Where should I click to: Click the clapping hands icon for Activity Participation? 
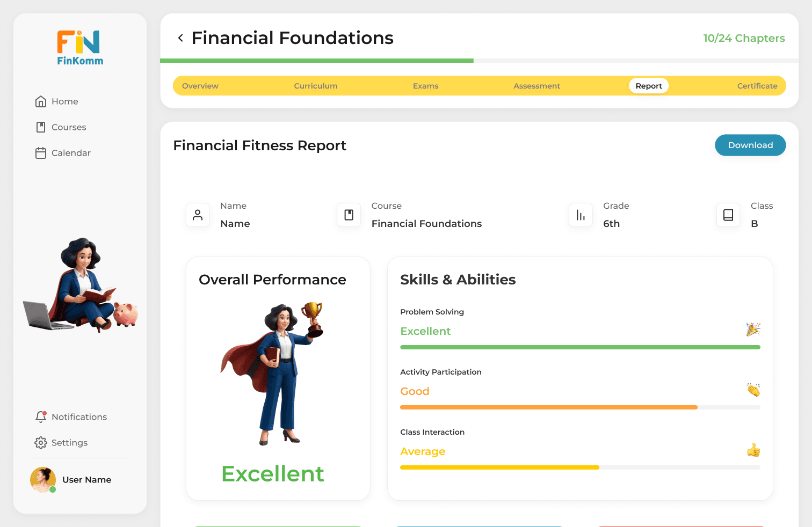[753, 390]
